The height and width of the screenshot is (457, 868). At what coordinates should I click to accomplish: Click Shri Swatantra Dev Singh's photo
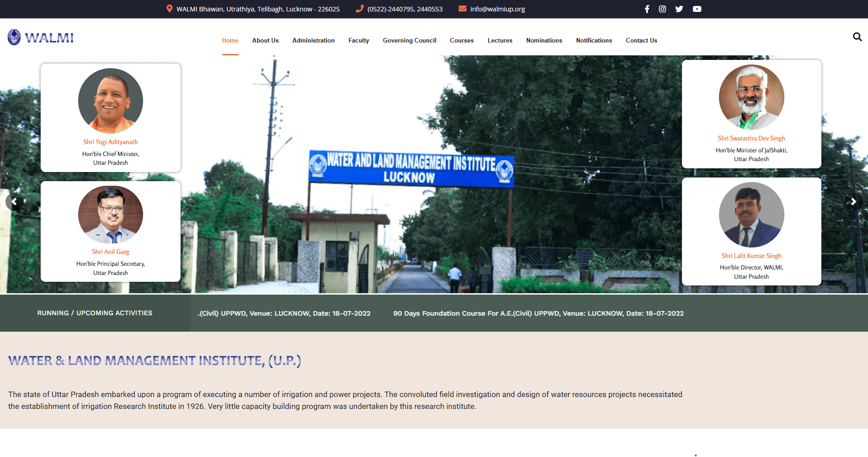[x=751, y=97]
